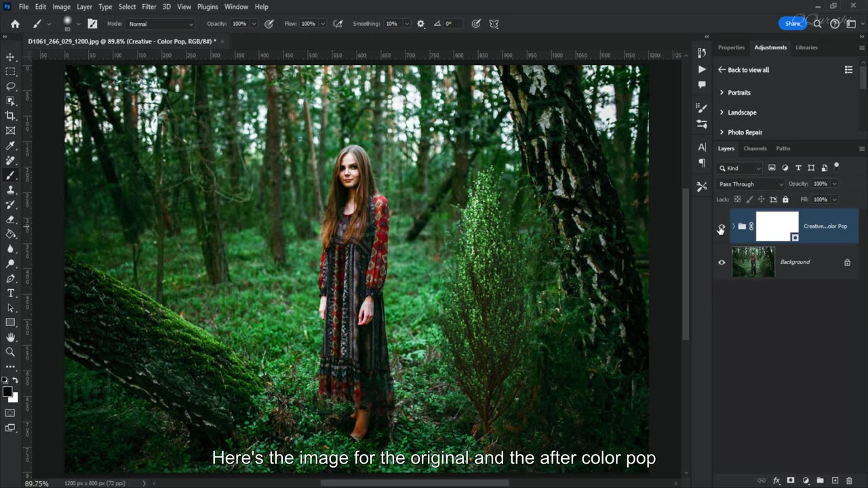Click Back to view all
The width and height of the screenshot is (868, 488).
click(744, 70)
